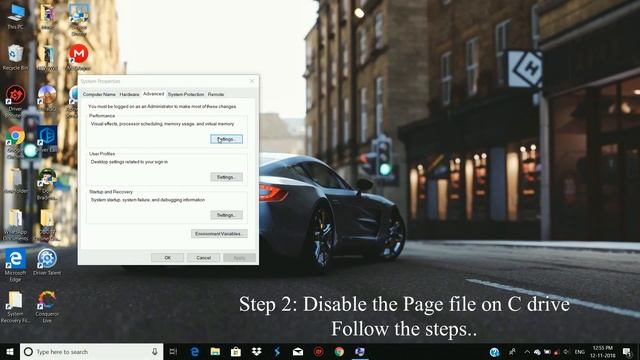Open Action Center notifications
Image resolution: width=640 pixels, height=360 pixels.
[627, 351]
